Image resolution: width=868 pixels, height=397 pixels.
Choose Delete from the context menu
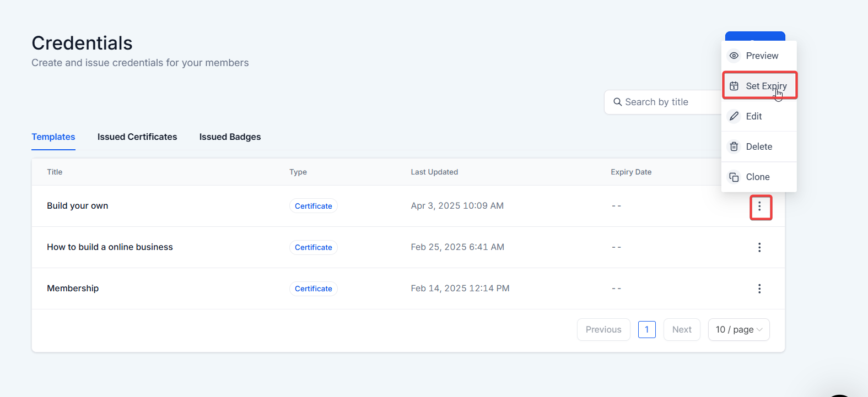point(759,146)
